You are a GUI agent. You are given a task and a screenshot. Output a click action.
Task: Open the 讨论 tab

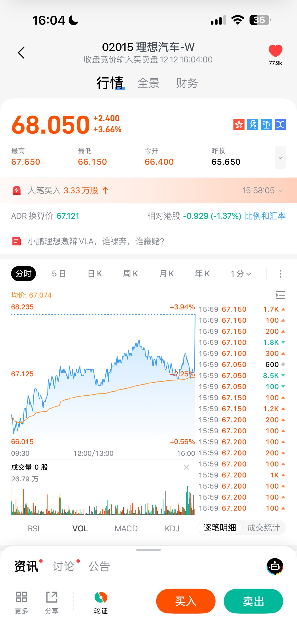pos(64,566)
